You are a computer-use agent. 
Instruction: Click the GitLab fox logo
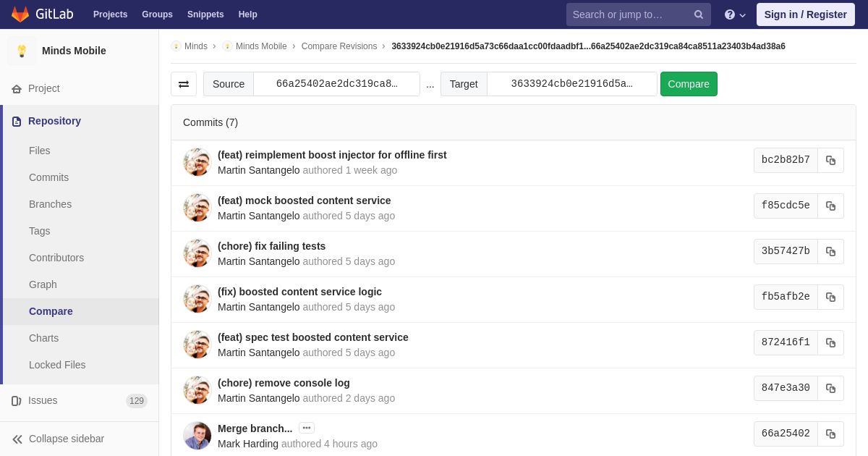click(20, 14)
